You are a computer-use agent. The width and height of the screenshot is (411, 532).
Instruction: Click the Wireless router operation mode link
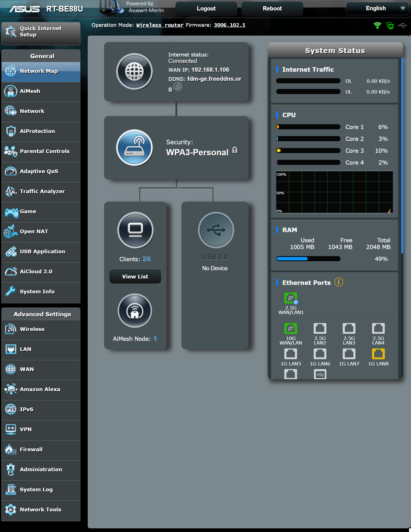(x=160, y=25)
